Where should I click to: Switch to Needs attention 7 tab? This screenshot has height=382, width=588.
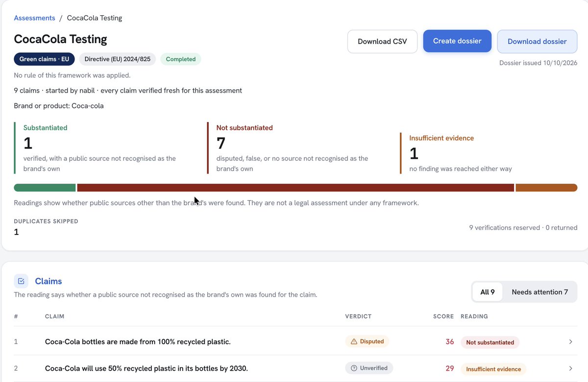click(539, 292)
